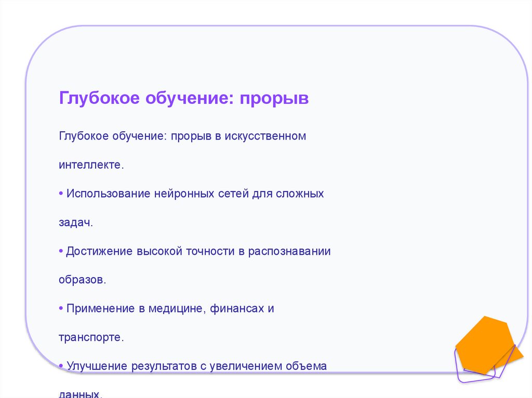Click the bullet 'Улучшение результатов с увеличением объема'

pos(193,366)
